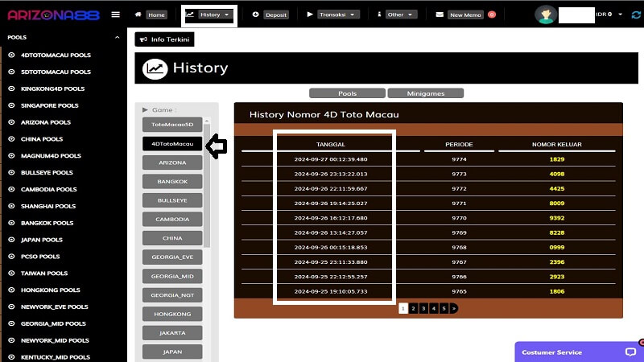644x362 pixels.
Task: Open the Other dropdown menu
Action: pos(399,14)
